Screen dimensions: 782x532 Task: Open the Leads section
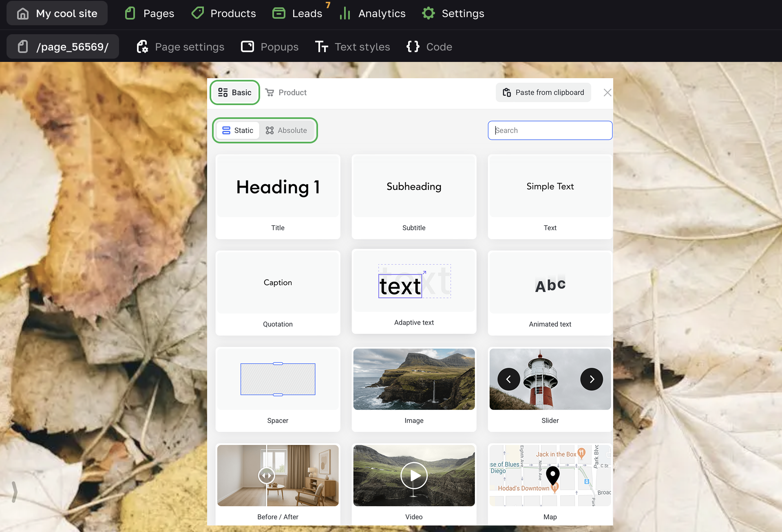tap(298, 13)
